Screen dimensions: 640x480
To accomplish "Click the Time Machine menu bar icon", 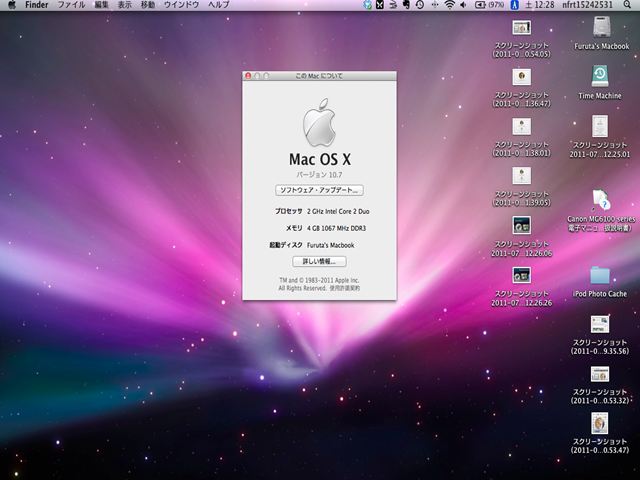I will tap(420, 5).
